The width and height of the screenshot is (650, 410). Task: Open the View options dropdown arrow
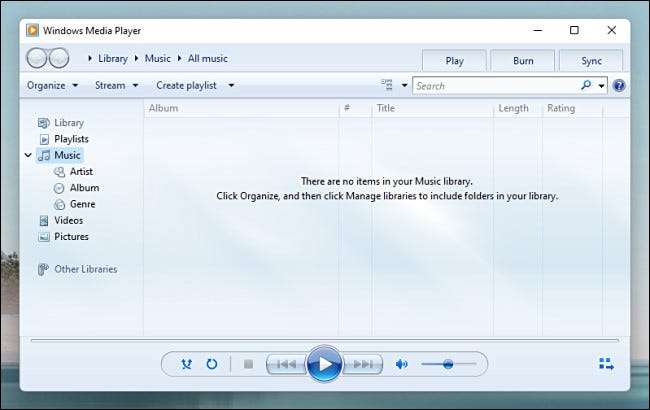click(404, 85)
